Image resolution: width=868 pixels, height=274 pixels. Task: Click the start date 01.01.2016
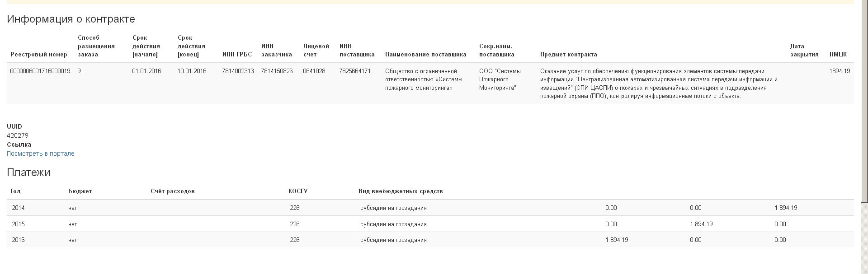point(146,71)
